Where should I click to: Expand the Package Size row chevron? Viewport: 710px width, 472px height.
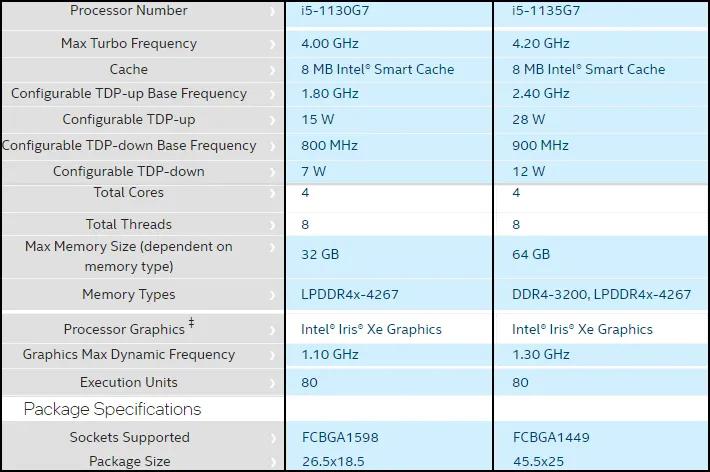273,462
